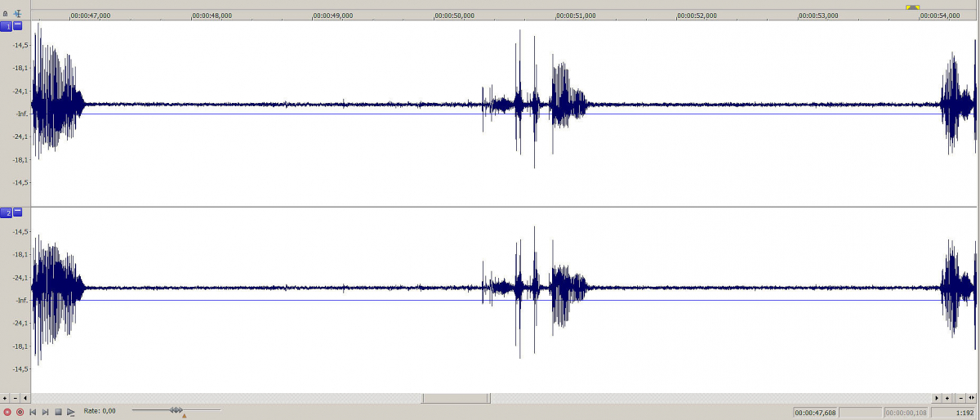
Task: Click the empty selection end field
Action: click(x=861, y=413)
